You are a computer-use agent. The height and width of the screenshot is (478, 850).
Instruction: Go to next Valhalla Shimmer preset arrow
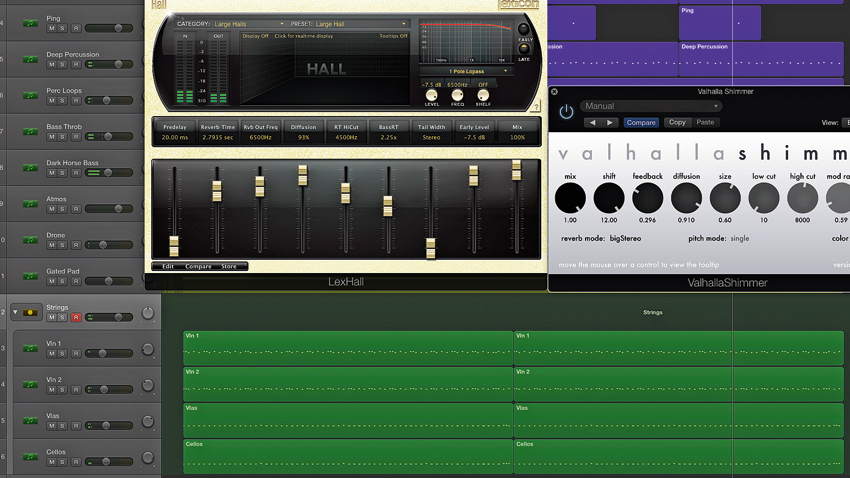[x=610, y=122]
